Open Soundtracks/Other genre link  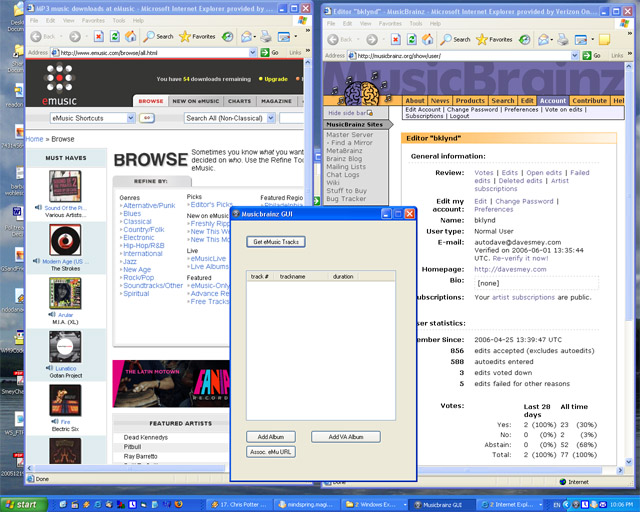(153, 285)
